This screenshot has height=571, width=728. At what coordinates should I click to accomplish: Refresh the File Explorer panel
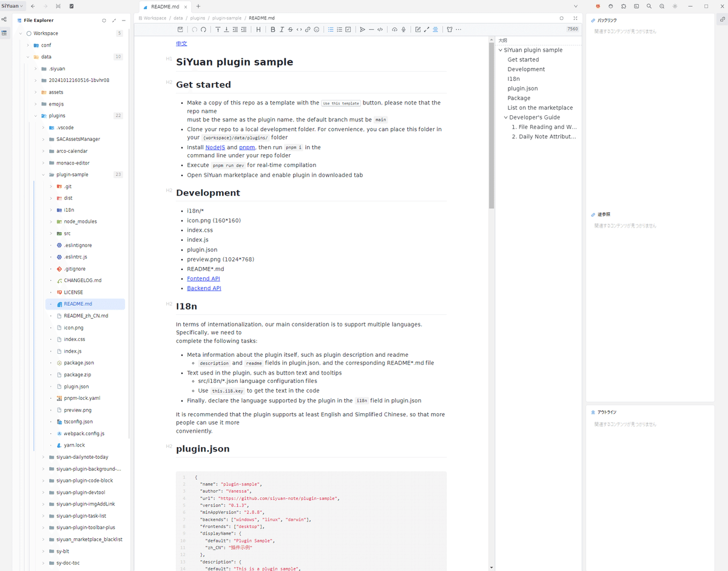click(104, 20)
